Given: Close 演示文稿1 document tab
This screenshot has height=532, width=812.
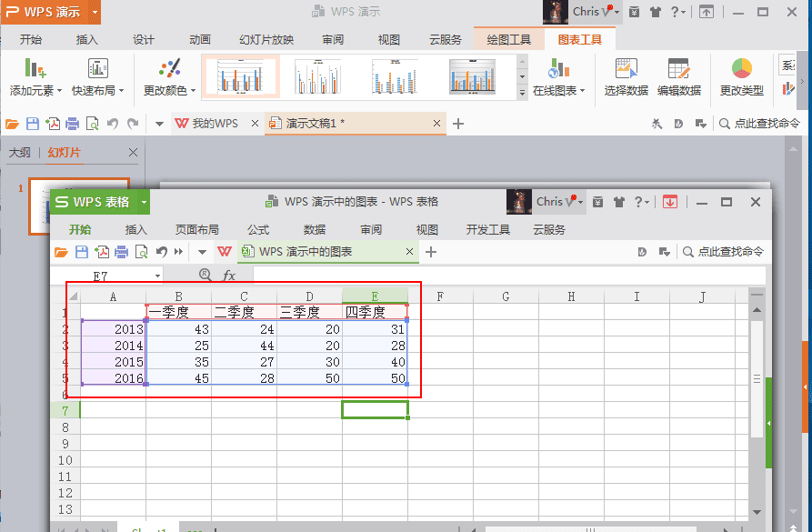Looking at the screenshot, I should [x=436, y=124].
